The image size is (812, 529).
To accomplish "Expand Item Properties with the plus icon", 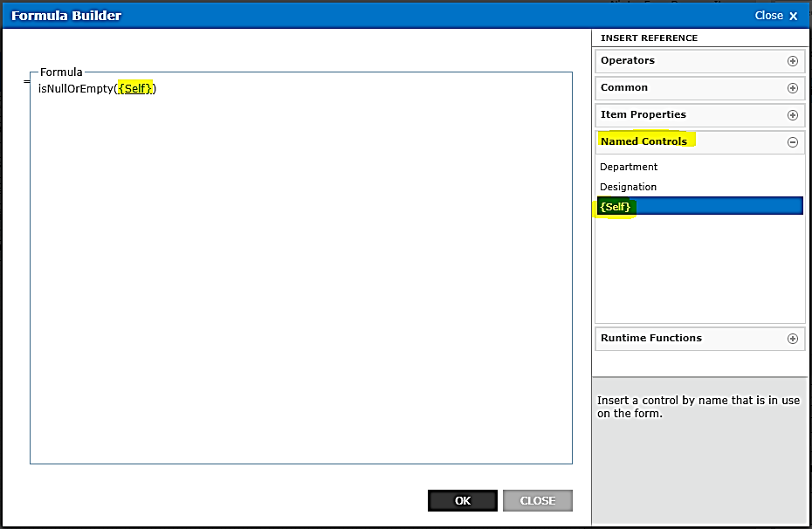I will tap(793, 115).
